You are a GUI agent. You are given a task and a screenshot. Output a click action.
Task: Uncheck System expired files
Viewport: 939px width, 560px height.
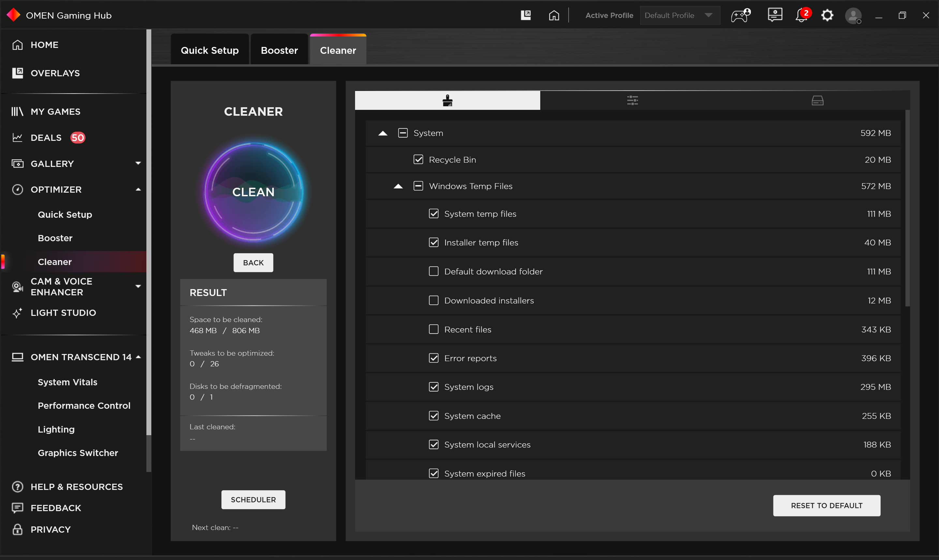(x=434, y=474)
